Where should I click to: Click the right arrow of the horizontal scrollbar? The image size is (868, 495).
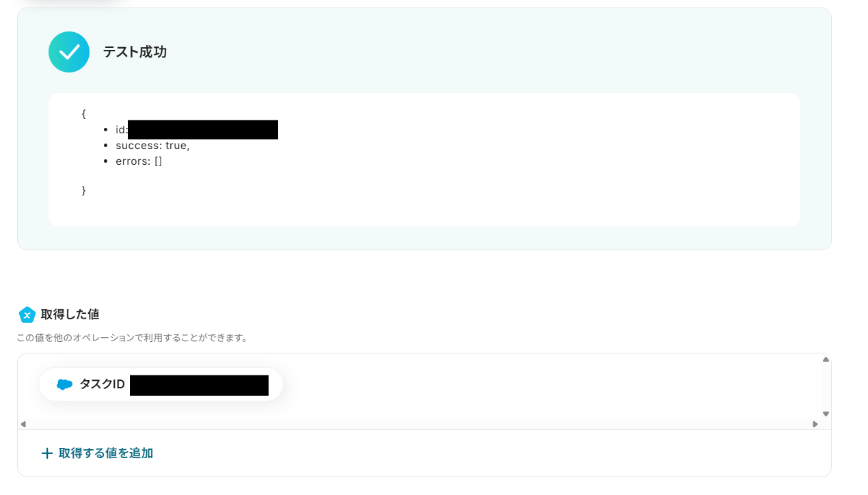[x=815, y=424]
